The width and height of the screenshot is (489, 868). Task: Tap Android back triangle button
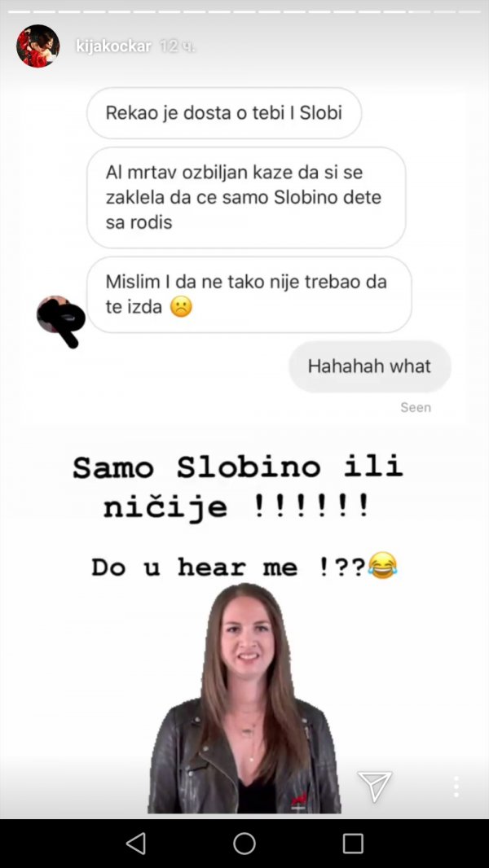pos(136,844)
